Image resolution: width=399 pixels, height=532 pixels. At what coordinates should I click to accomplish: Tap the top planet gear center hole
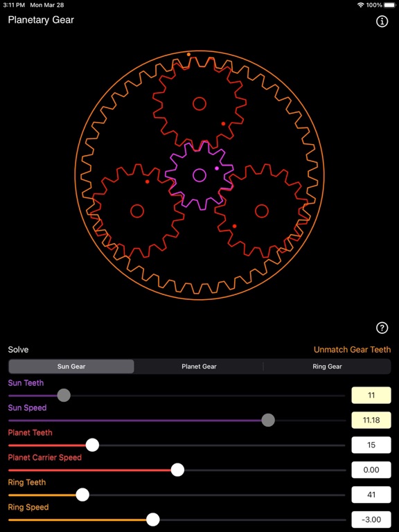[199, 104]
